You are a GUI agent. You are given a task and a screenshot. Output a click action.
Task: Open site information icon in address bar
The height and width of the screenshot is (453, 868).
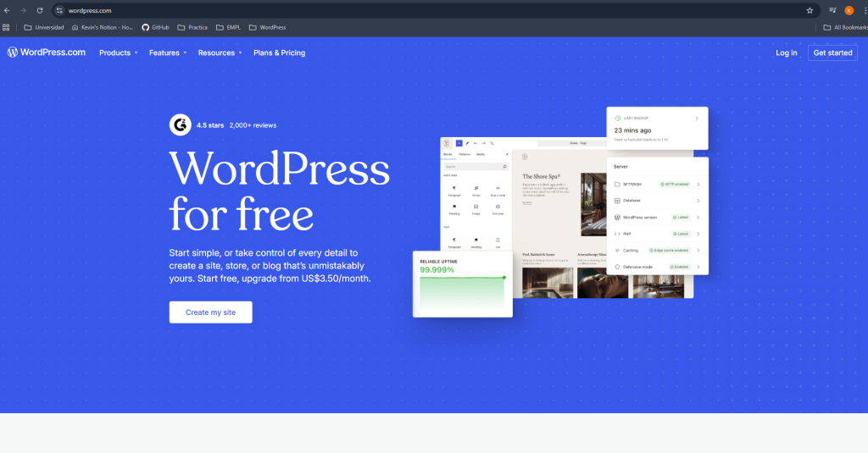(x=59, y=10)
